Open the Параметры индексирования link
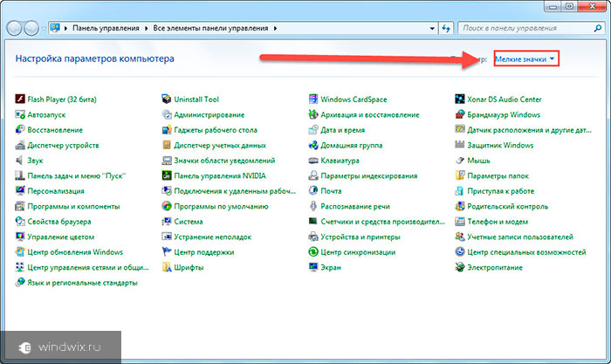The height and width of the screenshot is (364, 611). [x=369, y=175]
